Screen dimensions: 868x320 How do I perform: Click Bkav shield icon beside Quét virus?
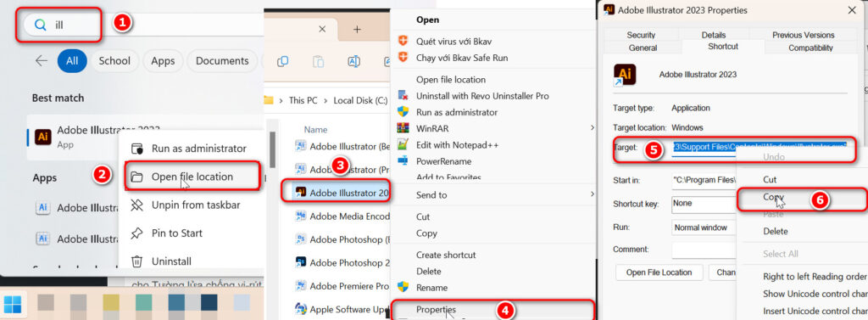tap(403, 41)
